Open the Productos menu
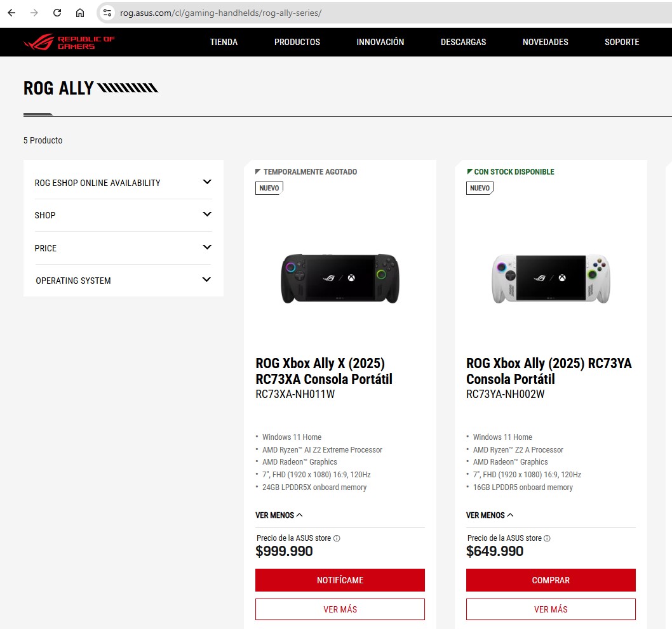This screenshot has height=629, width=672. 297,42
